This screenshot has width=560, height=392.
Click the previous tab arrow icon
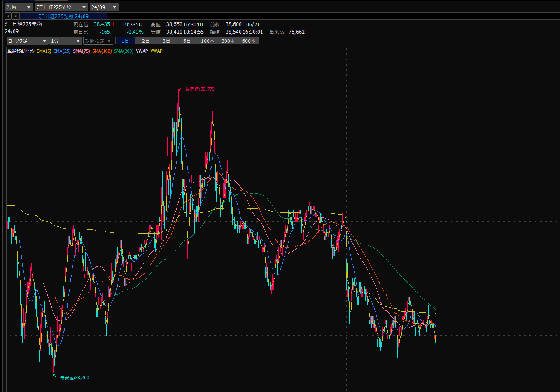pos(15,16)
